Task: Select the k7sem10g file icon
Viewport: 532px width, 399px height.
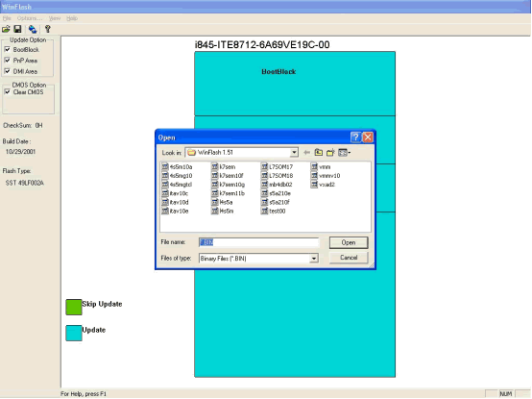Action: click(214, 184)
